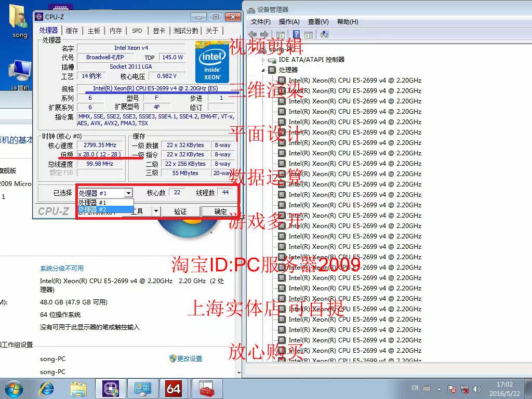
Task: Open the 帮助(H) menu in Device Manager
Action: [x=348, y=22]
